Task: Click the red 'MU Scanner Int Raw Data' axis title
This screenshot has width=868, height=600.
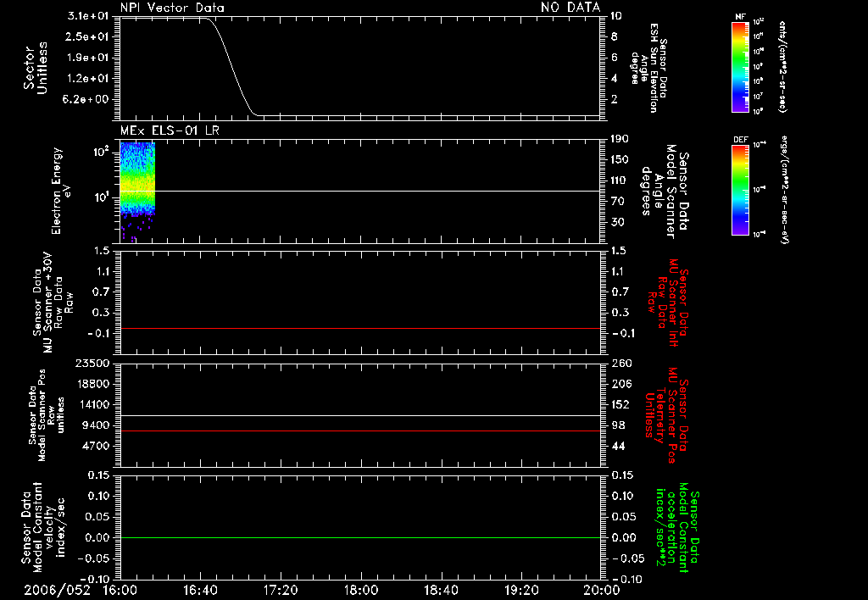Action: pos(668,303)
